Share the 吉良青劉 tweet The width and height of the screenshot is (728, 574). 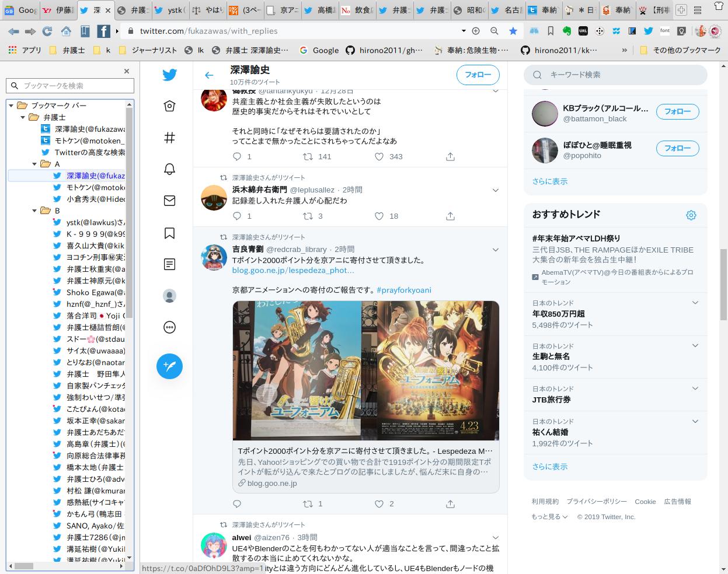click(x=450, y=503)
